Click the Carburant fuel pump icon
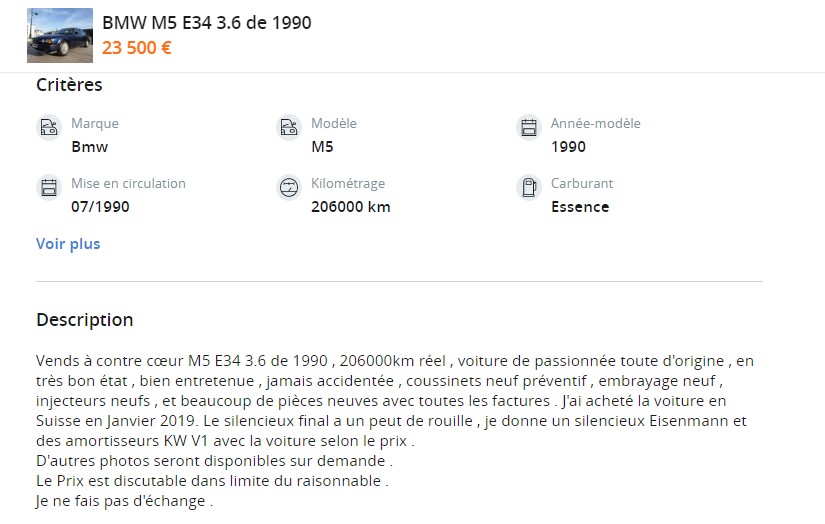 pyautogui.click(x=528, y=187)
